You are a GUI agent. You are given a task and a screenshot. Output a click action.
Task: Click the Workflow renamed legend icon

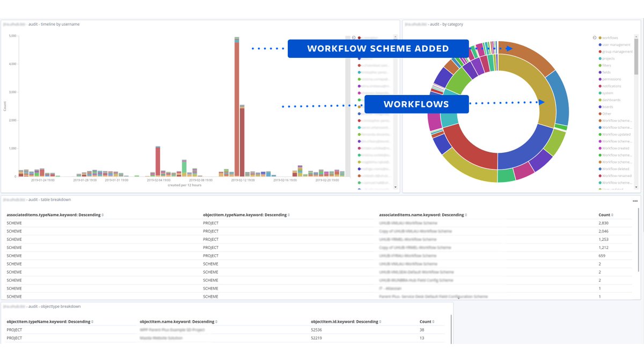click(601, 175)
